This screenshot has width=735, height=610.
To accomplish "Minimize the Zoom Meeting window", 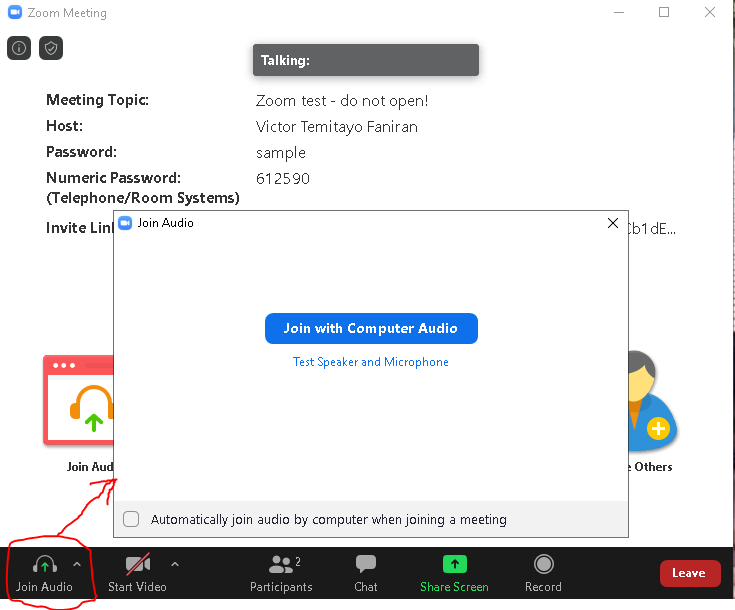I will pos(618,13).
